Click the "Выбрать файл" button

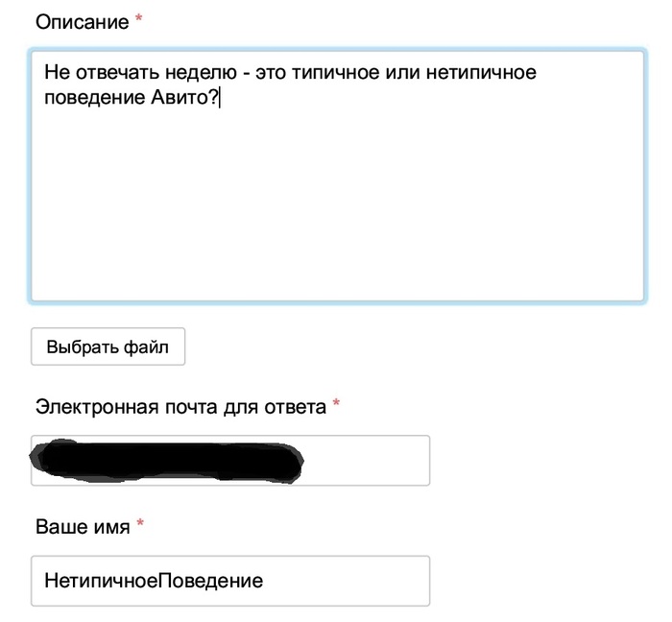coord(108,347)
